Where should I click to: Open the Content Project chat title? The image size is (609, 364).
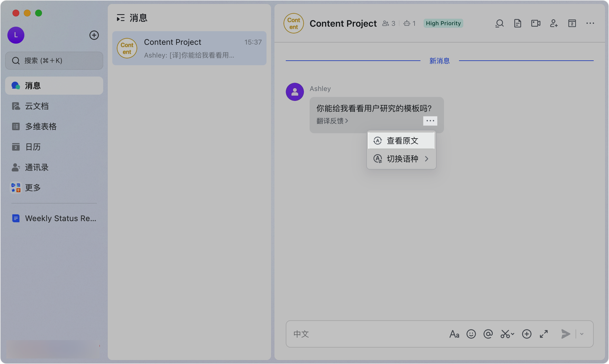click(x=343, y=24)
